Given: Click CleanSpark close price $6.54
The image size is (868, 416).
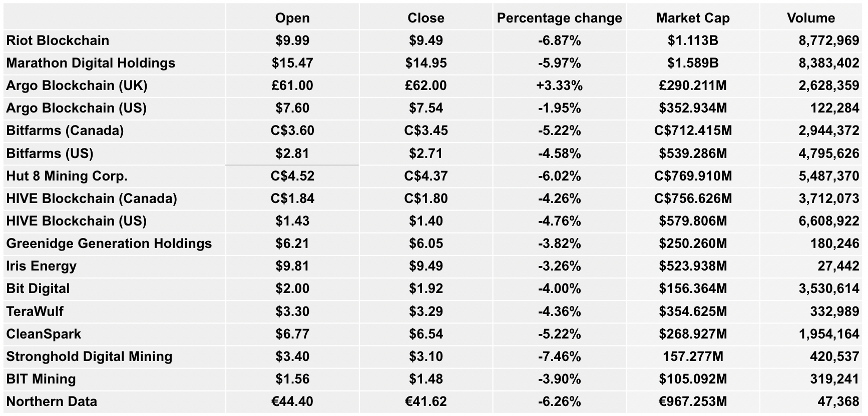Looking at the screenshot, I should pyautogui.click(x=426, y=334).
